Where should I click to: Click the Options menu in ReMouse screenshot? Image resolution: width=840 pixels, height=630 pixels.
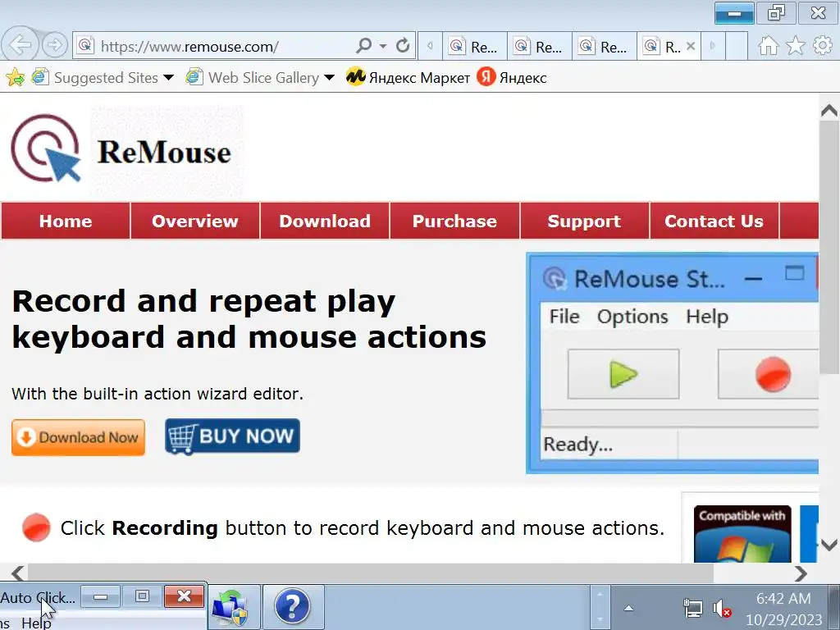click(632, 317)
